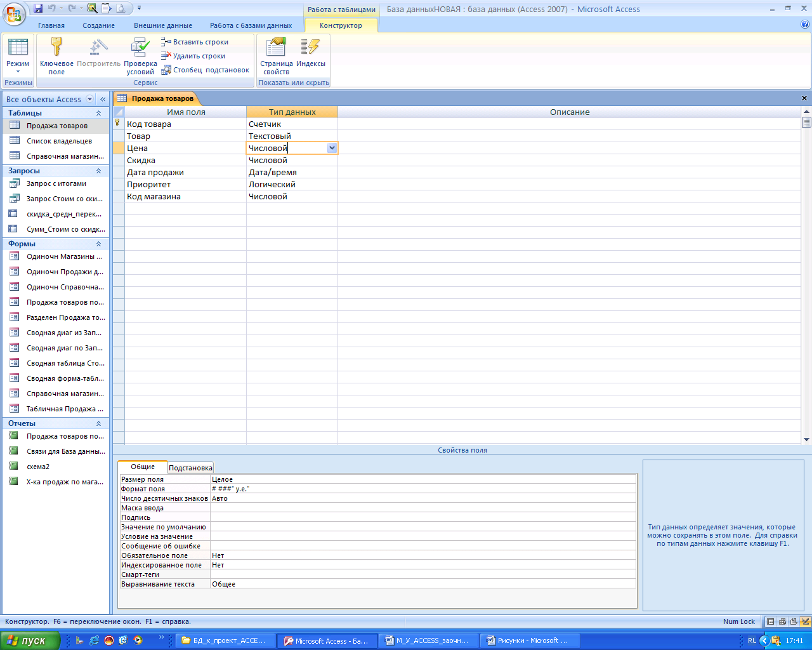Click Вставить строки
Viewport: 812px width, 650px height.
[x=195, y=42]
